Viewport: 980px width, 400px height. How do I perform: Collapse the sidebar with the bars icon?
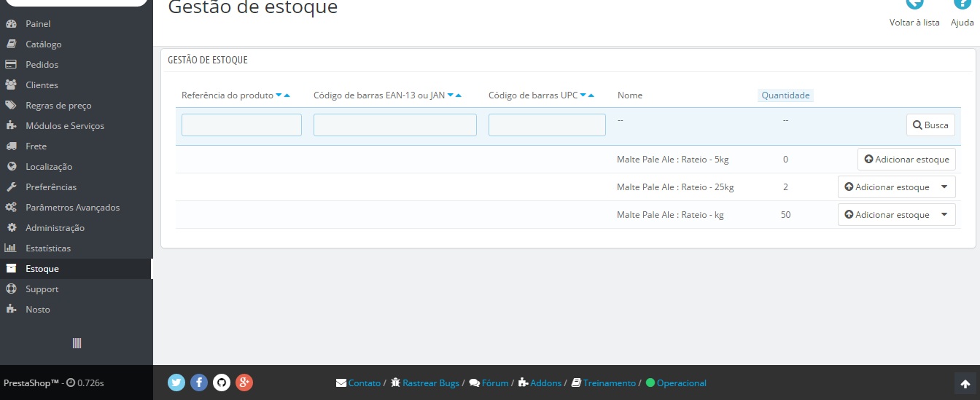coord(77,343)
